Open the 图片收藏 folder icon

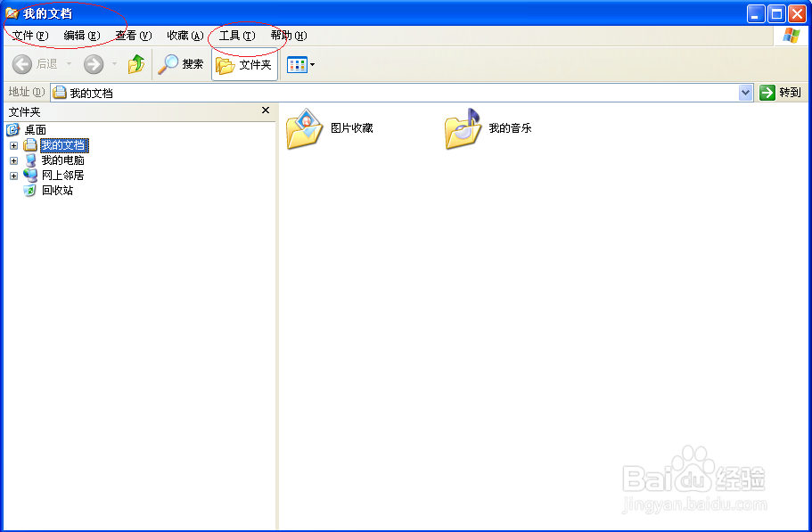click(303, 127)
